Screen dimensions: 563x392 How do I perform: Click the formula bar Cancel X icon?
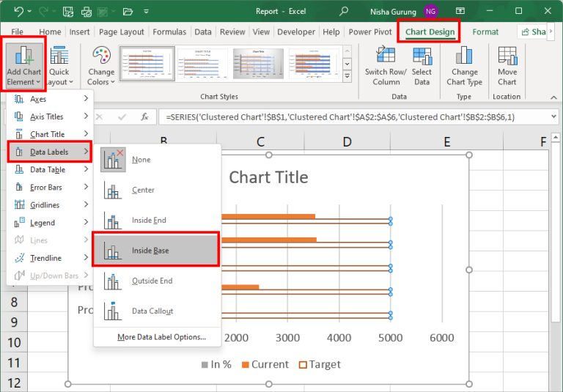coord(100,117)
